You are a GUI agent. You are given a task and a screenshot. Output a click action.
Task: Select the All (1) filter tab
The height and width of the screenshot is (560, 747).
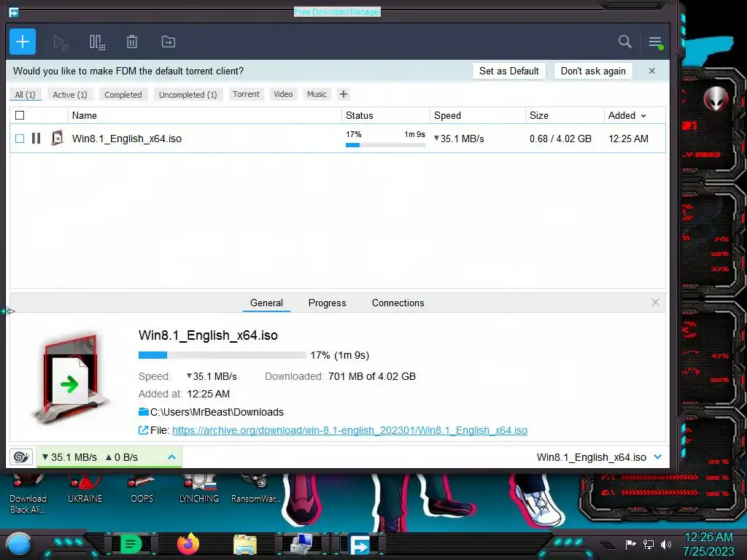(x=26, y=95)
